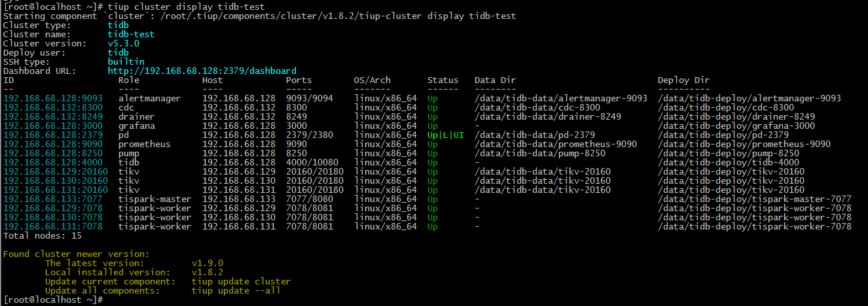Screen dimensions: 868x306
Task: Click the Deploy Dir column header
Action: [x=684, y=80]
